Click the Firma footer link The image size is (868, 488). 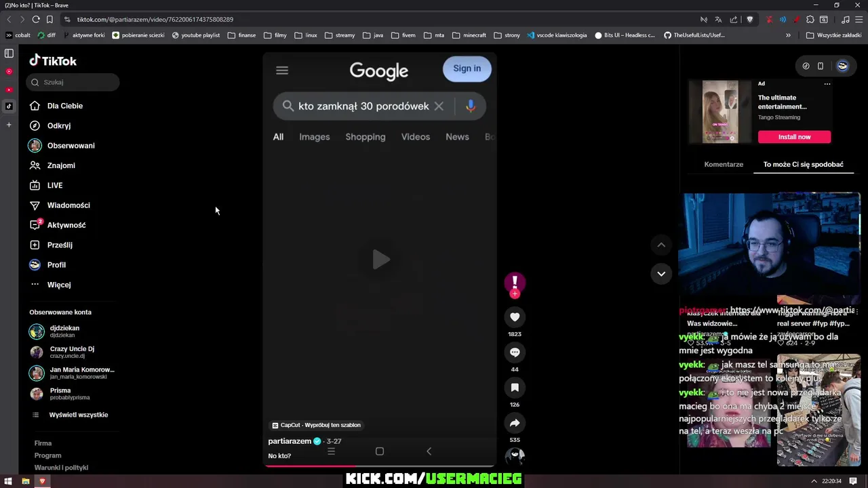[43, 443]
